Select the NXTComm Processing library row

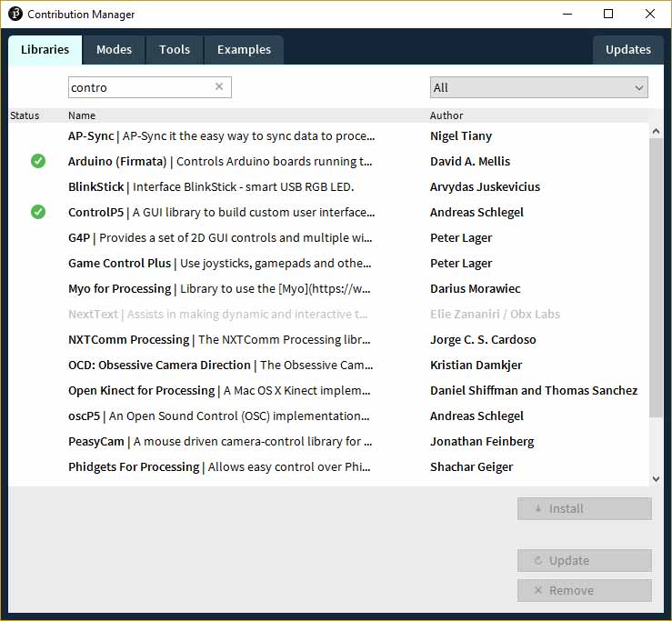(x=328, y=339)
